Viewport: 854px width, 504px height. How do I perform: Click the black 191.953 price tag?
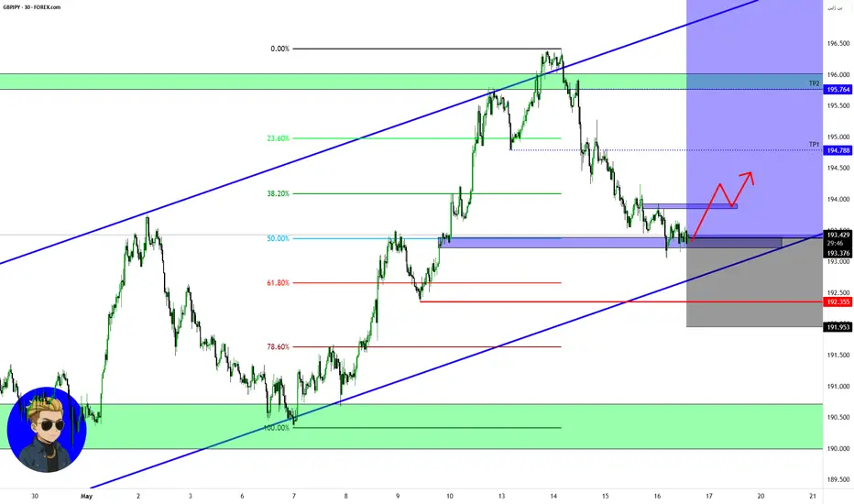point(838,327)
